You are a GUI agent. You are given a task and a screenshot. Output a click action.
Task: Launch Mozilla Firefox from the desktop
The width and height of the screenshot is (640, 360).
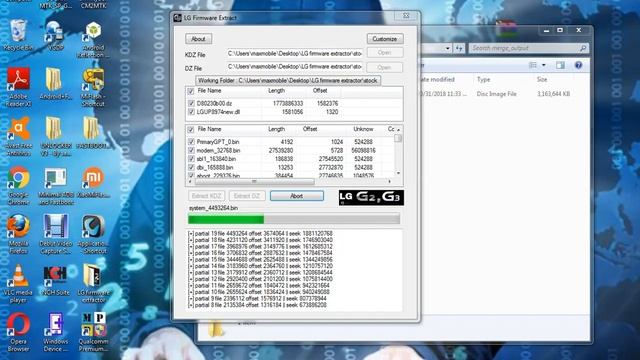[x=18, y=234]
